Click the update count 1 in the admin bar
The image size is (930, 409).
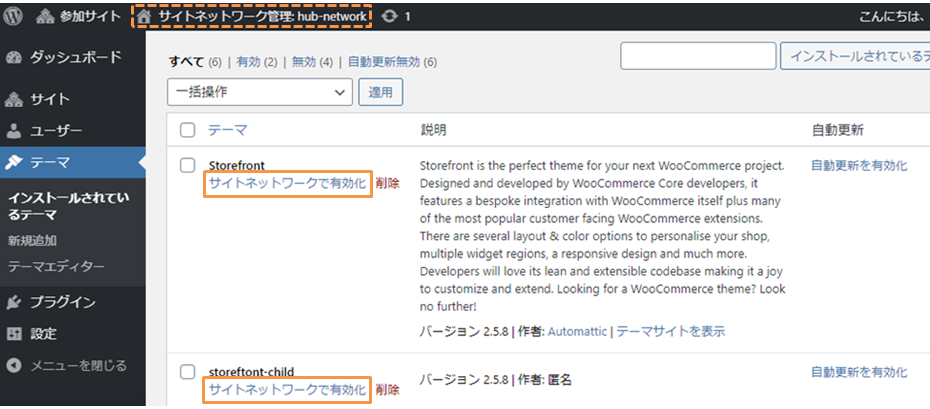tap(407, 17)
